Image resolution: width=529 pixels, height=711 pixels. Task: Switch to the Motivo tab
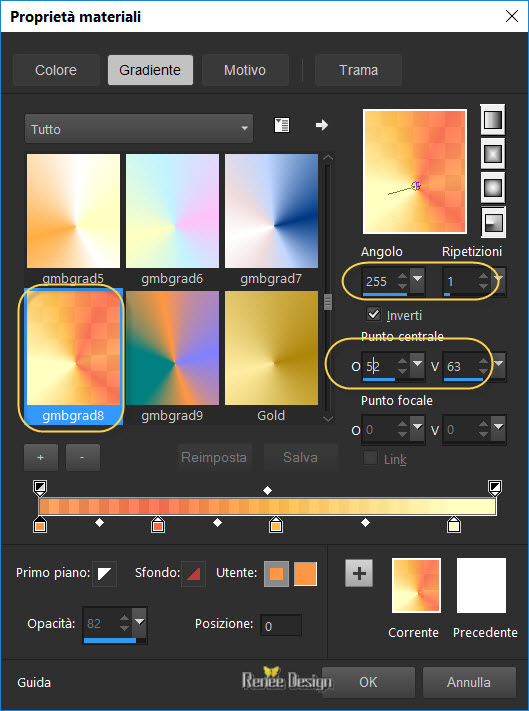(245, 70)
